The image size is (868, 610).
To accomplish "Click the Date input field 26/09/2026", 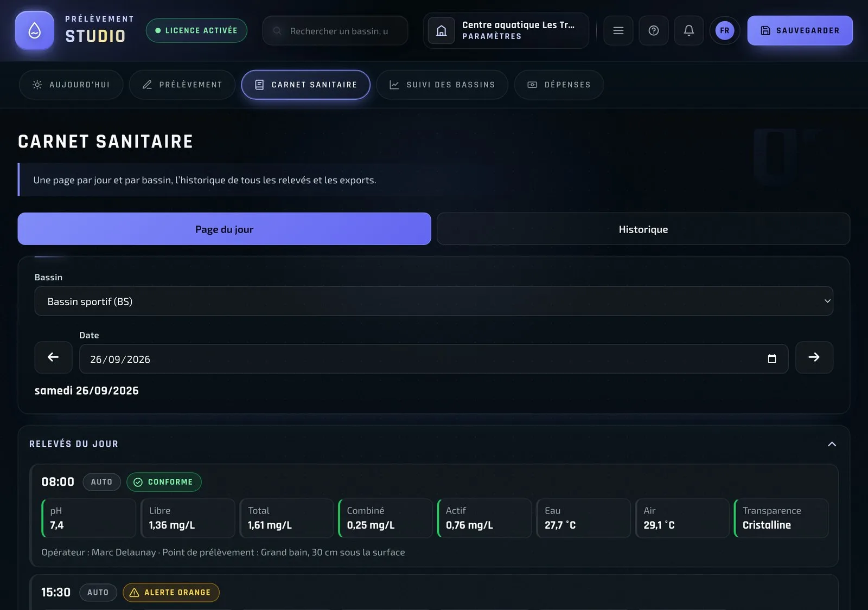I will point(434,359).
